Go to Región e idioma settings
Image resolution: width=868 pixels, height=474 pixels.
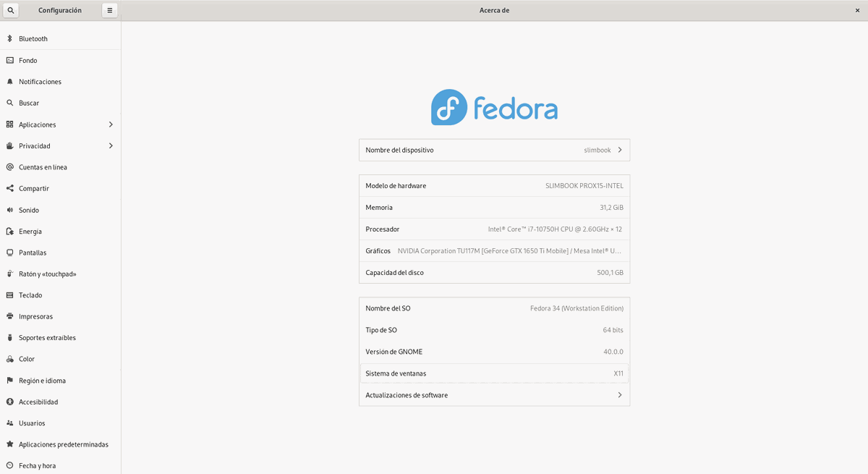point(42,381)
